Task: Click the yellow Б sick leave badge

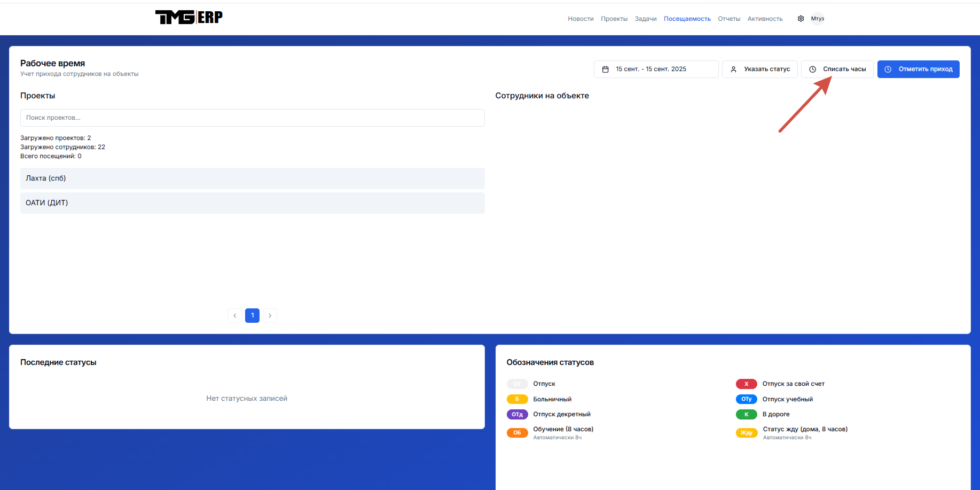Action: [x=517, y=399]
